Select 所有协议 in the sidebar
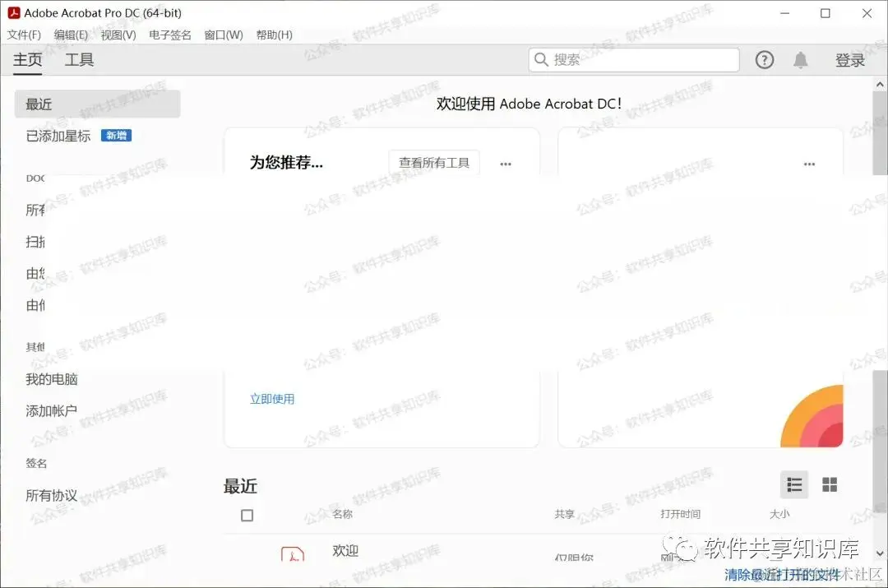 click(52, 496)
